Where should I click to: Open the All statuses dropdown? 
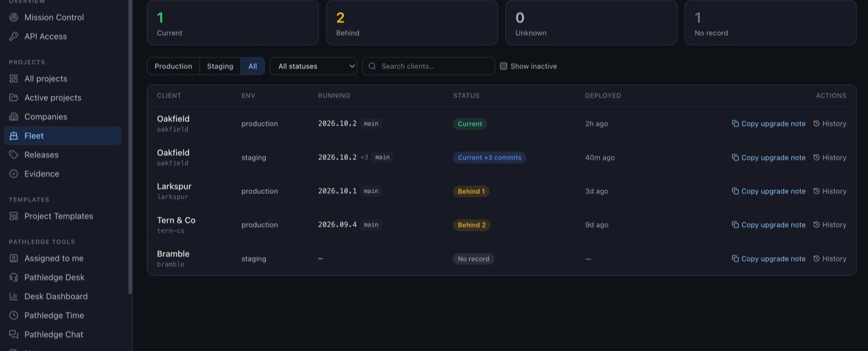313,66
